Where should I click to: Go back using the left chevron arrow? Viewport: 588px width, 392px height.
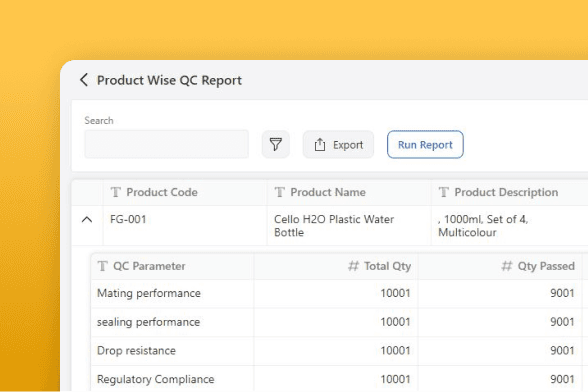click(84, 80)
